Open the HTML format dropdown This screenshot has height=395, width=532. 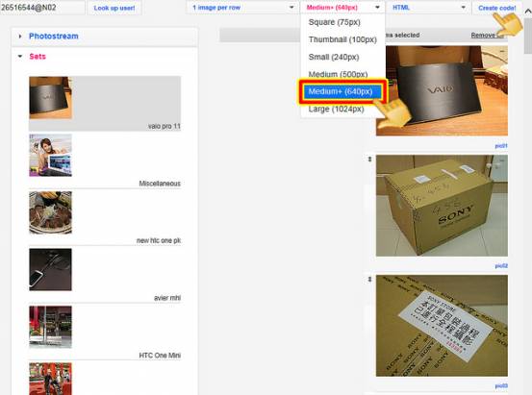428,7
